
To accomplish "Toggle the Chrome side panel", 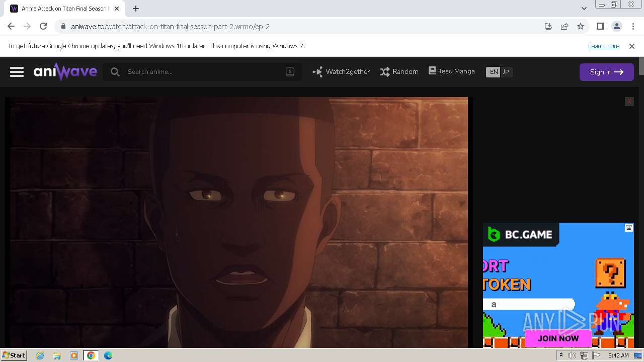I will tap(600, 27).
